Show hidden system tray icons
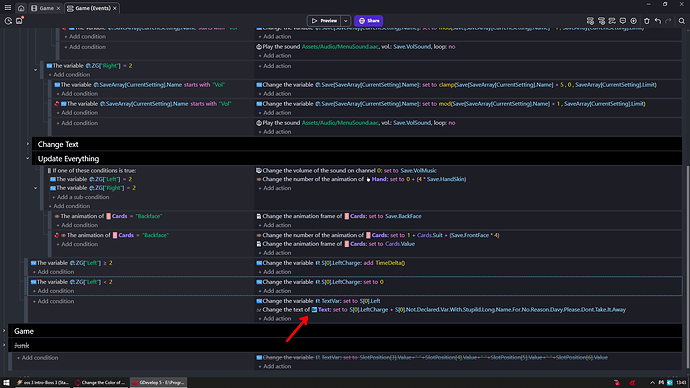Viewport: 690px width, 388px height. (652, 383)
